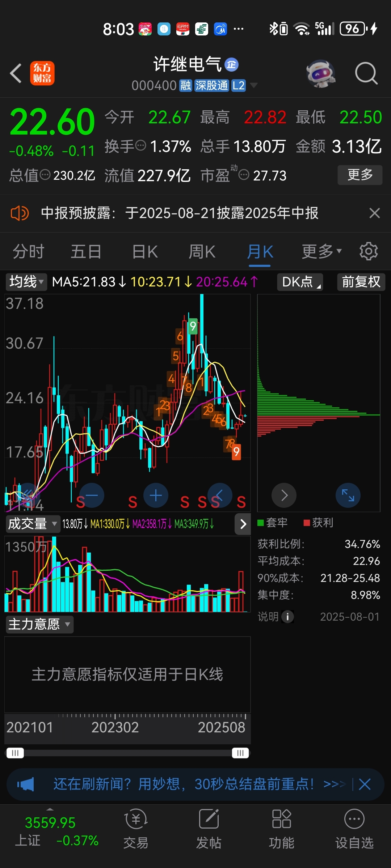Tap the 获利比例 34.76% value

click(x=362, y=544)
